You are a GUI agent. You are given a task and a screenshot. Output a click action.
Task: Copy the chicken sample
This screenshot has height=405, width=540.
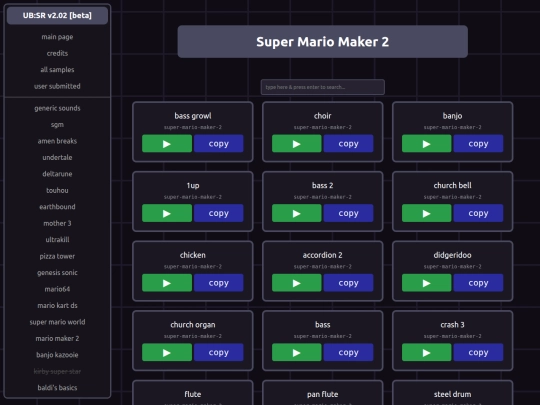click(x=219, y=283)
